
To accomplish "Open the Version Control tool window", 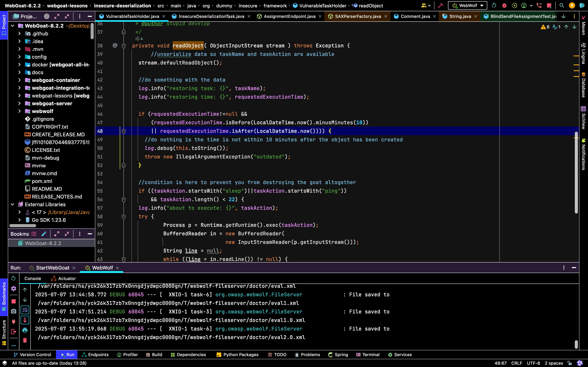I will click(32, 355).
